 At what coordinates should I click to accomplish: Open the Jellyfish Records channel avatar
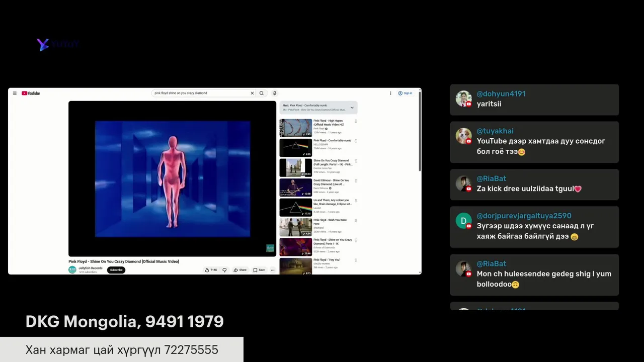(x=72, y=270)
